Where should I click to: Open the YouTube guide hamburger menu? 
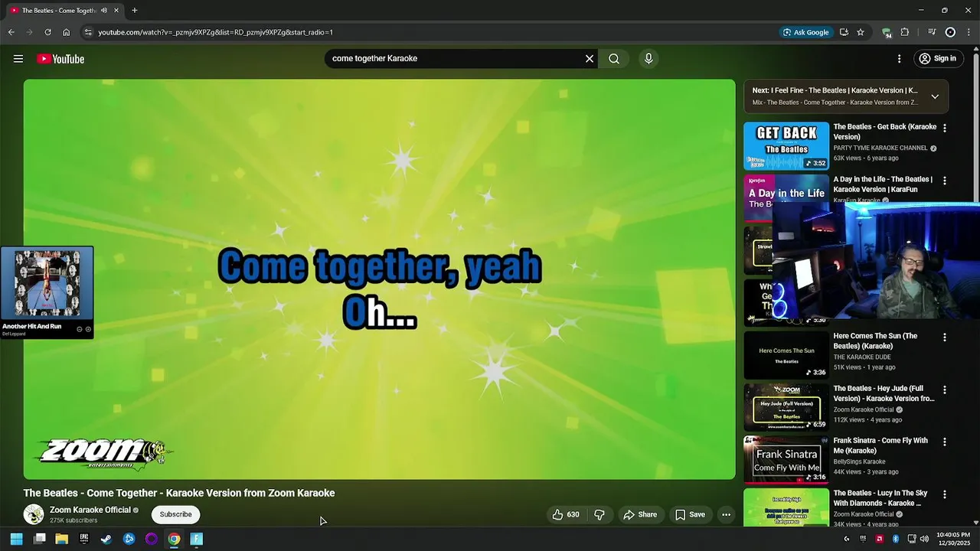click(18, 59)
